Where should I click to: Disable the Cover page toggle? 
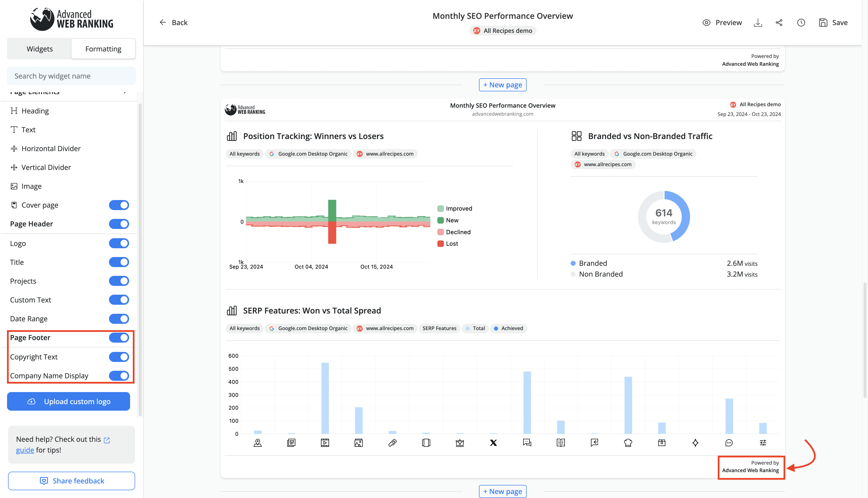coord(119,205)
